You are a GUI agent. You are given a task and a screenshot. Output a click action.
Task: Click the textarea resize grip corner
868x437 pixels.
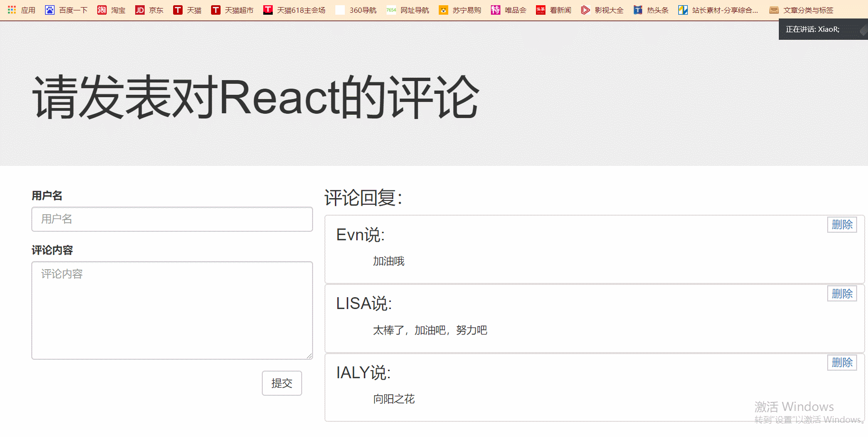pyautogui.click(x=309, y=356)
